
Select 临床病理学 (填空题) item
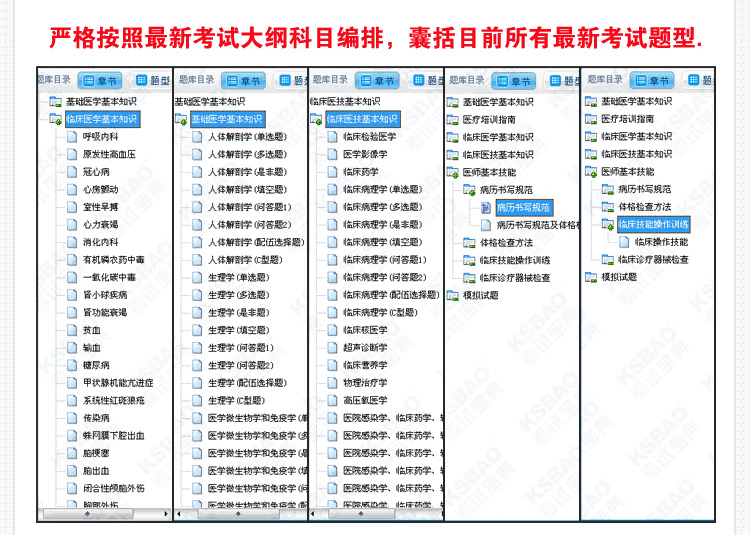pyautogui.click(x=383, y=242)
